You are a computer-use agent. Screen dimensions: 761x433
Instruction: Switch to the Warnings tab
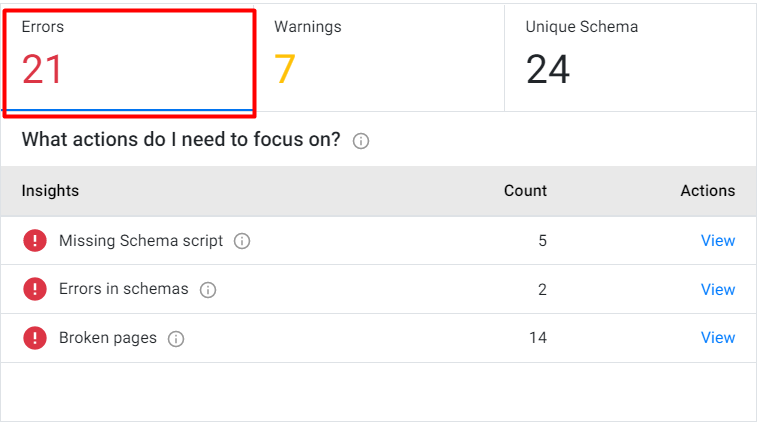click(x=380, y=58)
